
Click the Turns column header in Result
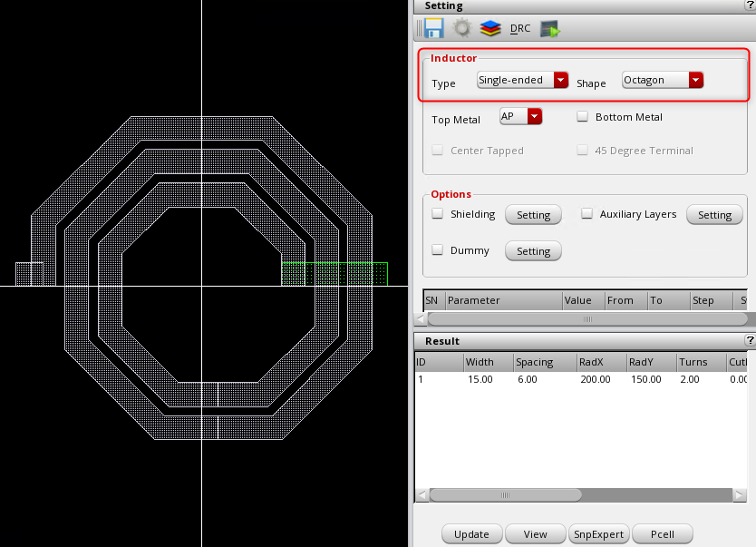click(699, 362)
